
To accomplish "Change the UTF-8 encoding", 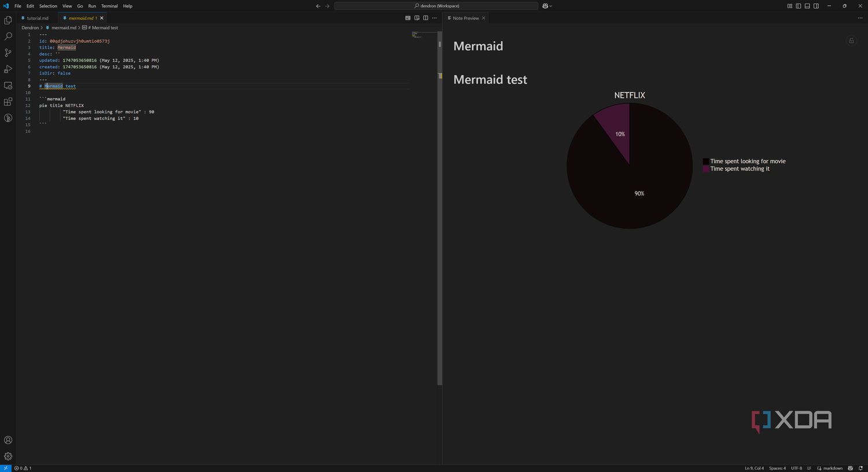I will [x=796, y=468].
